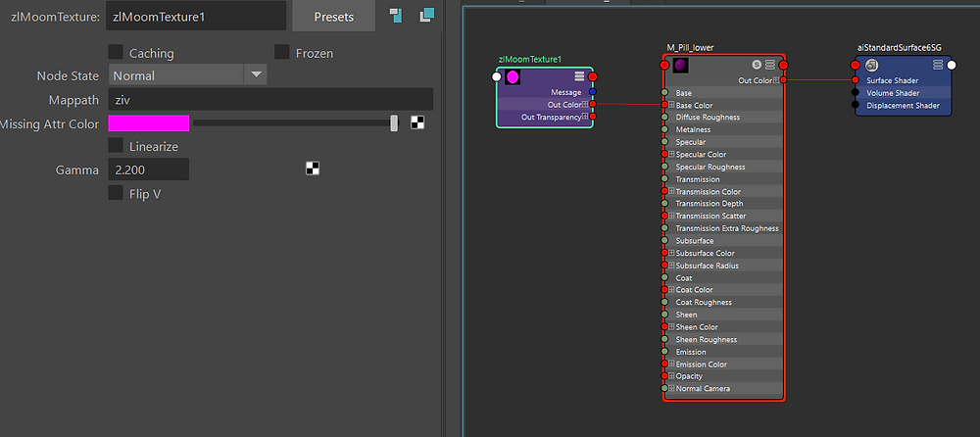Screen dimensions: 980x437
Task: Enable the Flip V checkbox
Action: coord(116,193)
